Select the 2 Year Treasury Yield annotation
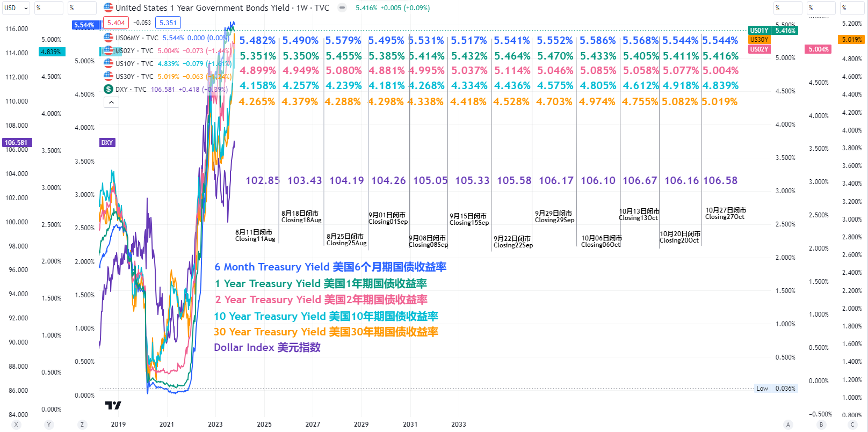The width and height of the screenshot is (868, 432). pos(321,299)
